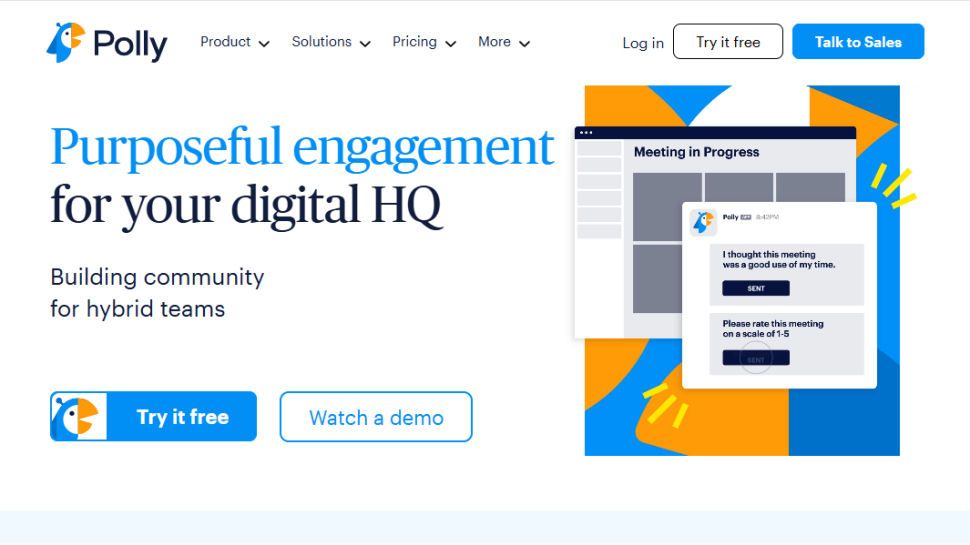The height and width of the screenshot is (545, 970).
Task: Open the More navigation menu label
Action: click(x=494, y=42)
